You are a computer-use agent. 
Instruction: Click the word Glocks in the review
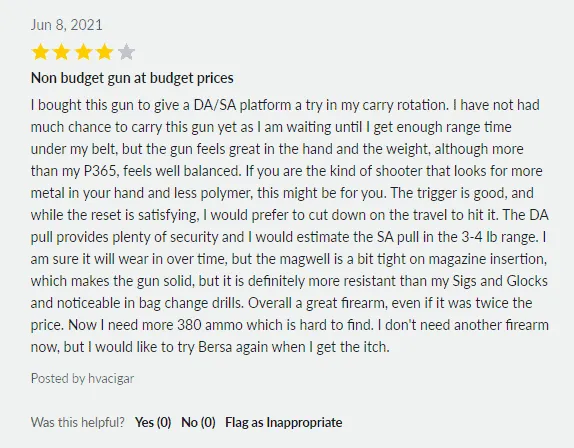click(527, 281)
